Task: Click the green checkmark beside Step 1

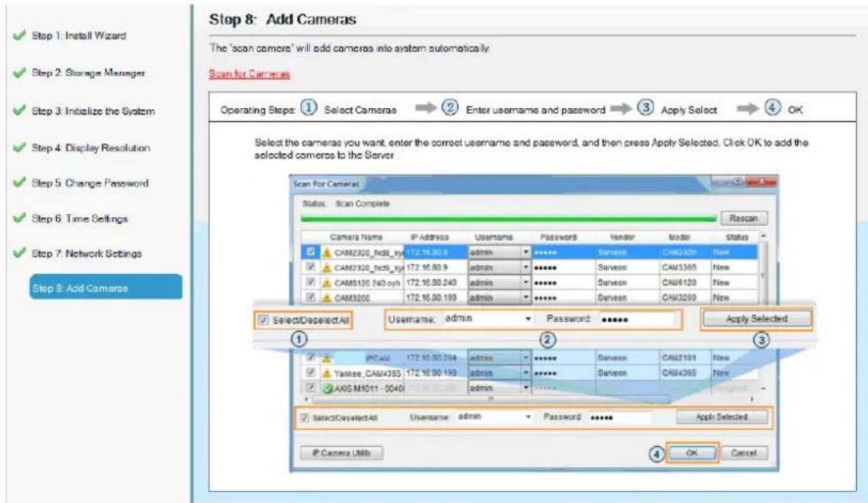Action: [19, 35]
